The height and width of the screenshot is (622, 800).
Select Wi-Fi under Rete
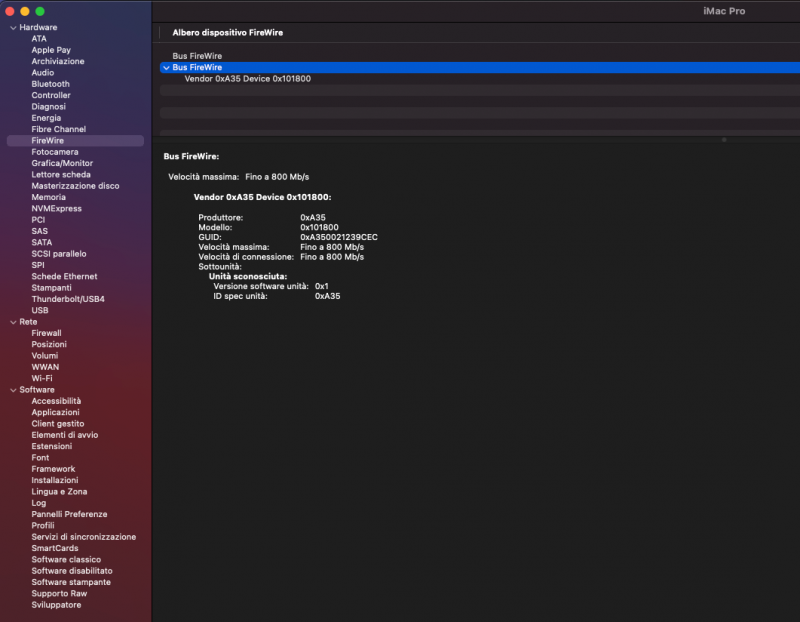click(42, 379)
